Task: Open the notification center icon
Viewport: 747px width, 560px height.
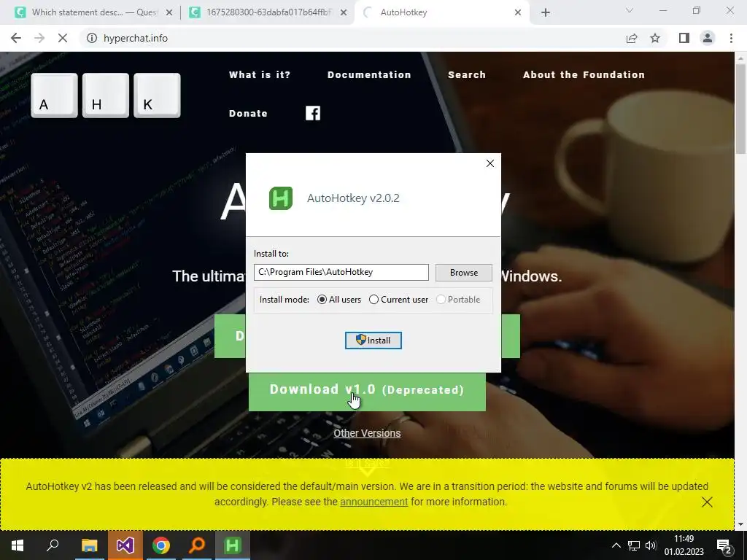Action: click(724, 545)
